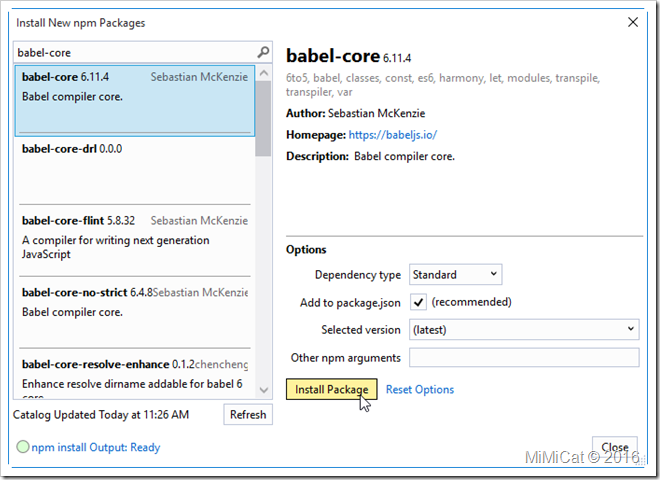Click the Install New npm Packages title
This screenshot has width=660, height=480.
(x=80, y=23)
